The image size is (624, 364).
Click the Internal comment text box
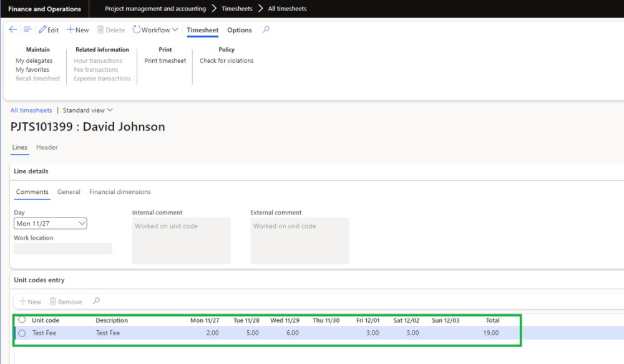(x=181, y=241)
